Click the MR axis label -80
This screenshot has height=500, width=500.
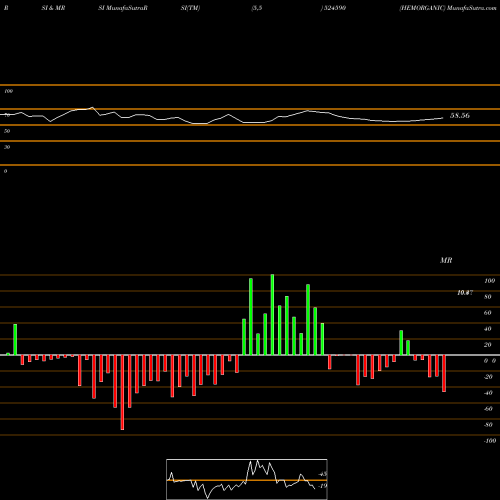(x=488, y=425)
